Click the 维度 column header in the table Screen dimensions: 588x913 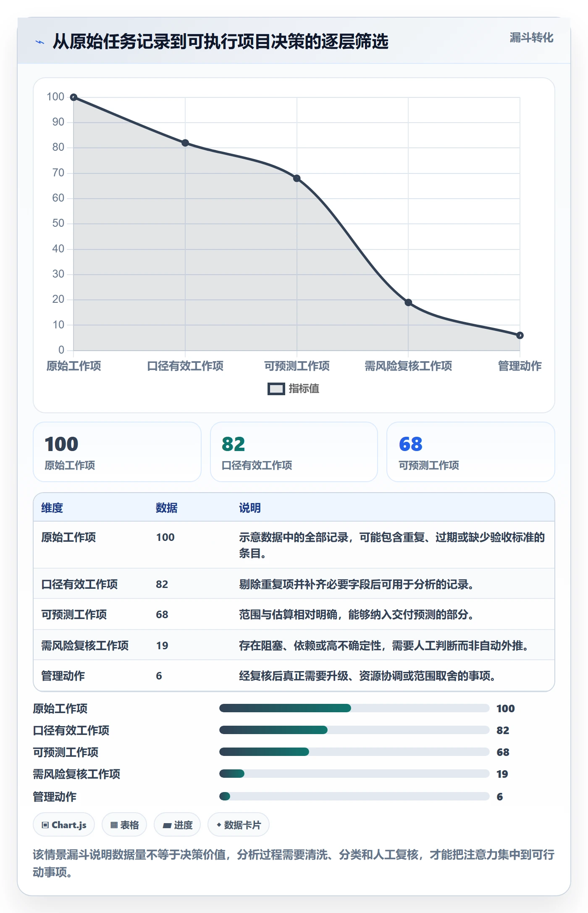52,508
